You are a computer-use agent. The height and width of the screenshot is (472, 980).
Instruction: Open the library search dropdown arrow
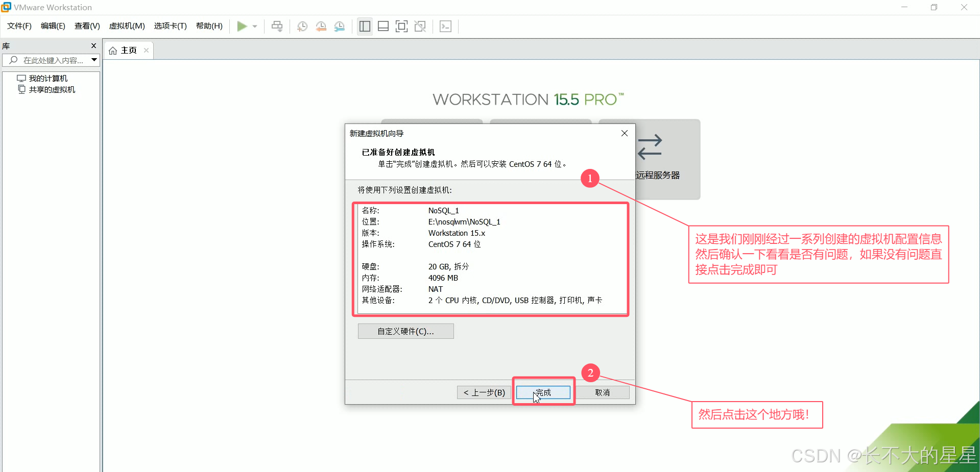pos(94,60)
